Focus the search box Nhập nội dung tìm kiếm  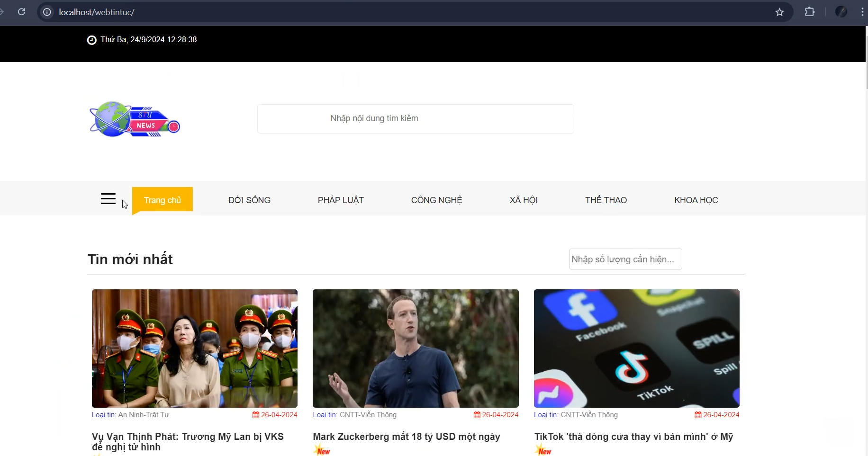416,119
